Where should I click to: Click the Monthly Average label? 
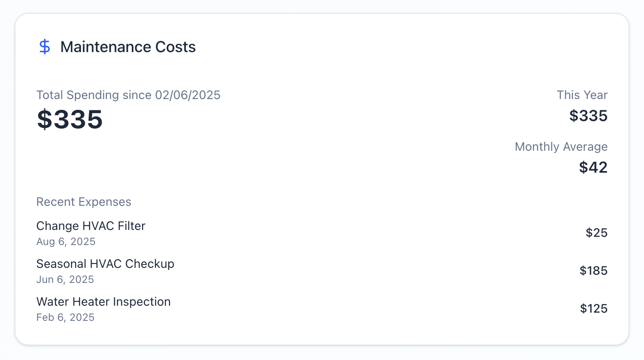pos(561,146)
